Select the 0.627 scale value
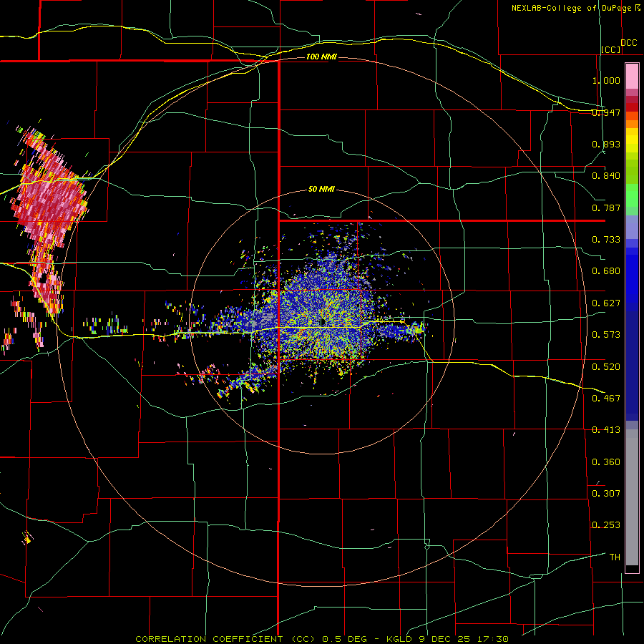 tap(606, 303)
